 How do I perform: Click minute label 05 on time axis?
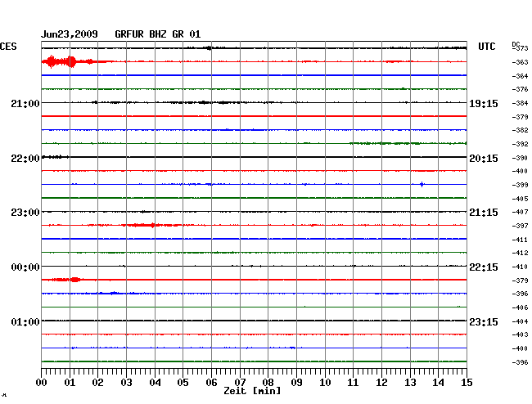[183, 383]
